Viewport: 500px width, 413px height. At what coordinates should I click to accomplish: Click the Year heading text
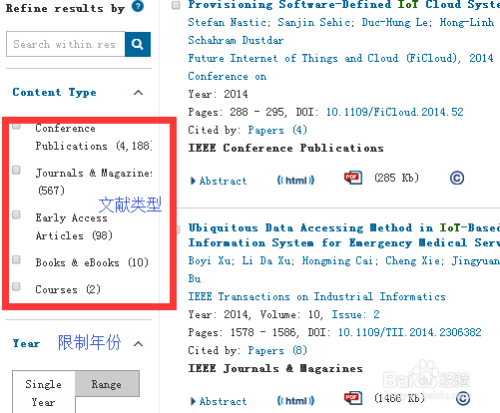(26, 343)
